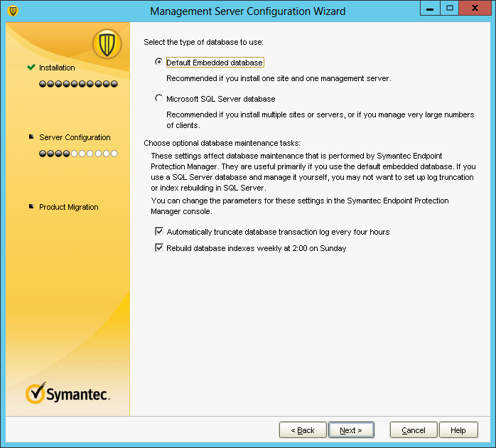This screenshot has height=448, width=496.
Task: Go to the previous step with Back
Action: click(x=303, y=430)
